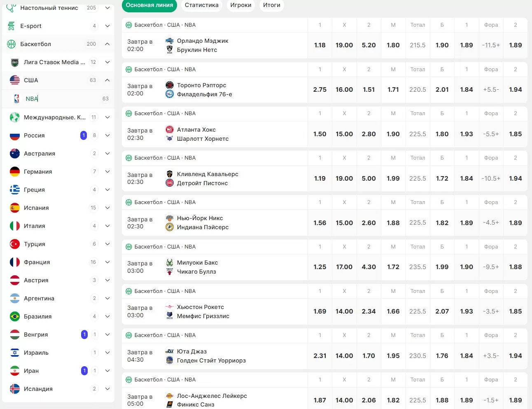This screenshot has height=409, width=532.
Task: Click the USA flag icon
Action: tap(15, 80)
